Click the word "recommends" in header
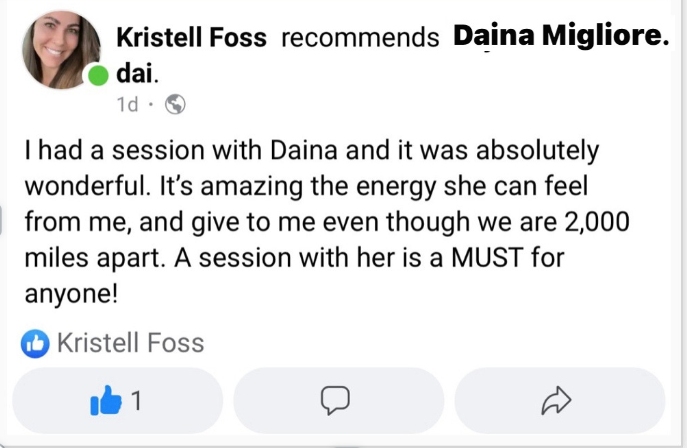The height and width of the screenshot is (448, 687). click(360, 39)
